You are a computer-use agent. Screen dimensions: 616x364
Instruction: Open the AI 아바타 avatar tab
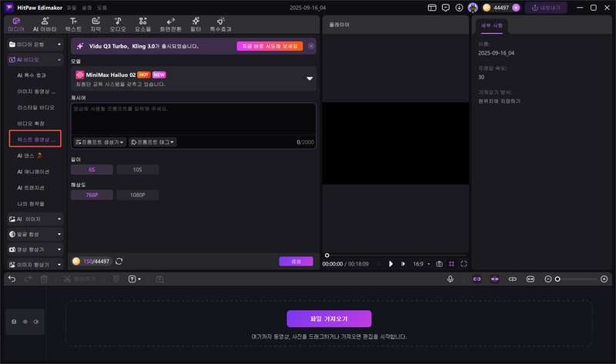[45, 25]
